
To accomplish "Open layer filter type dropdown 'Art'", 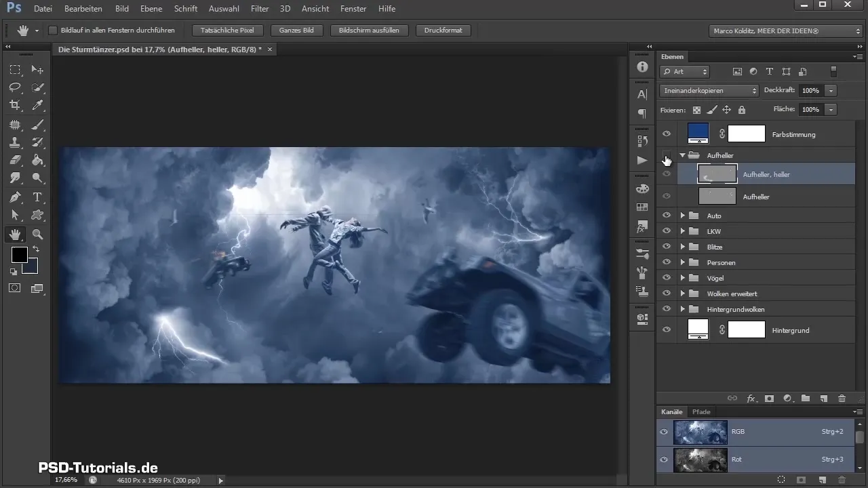I will tap(684, 71).
